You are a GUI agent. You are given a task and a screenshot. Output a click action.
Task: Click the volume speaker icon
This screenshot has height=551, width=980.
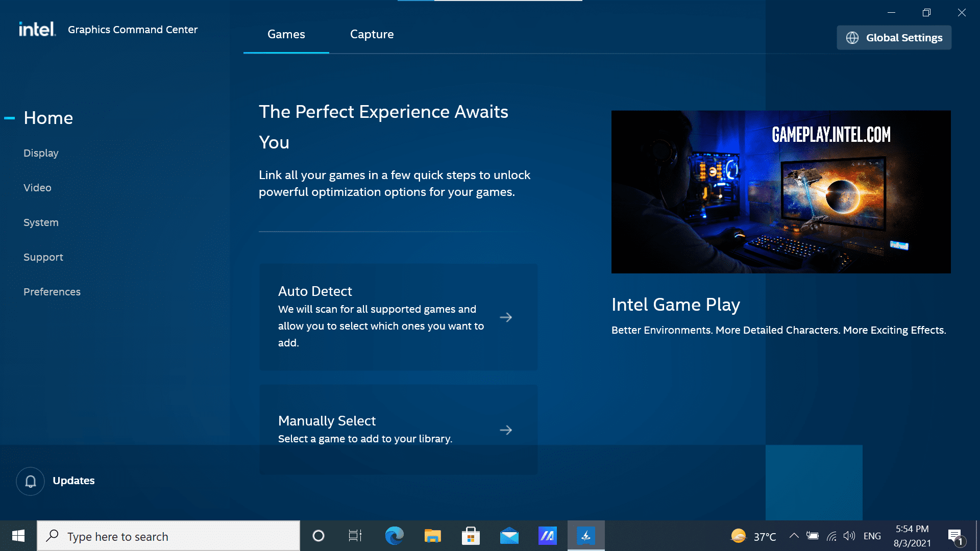coord(849,536)
